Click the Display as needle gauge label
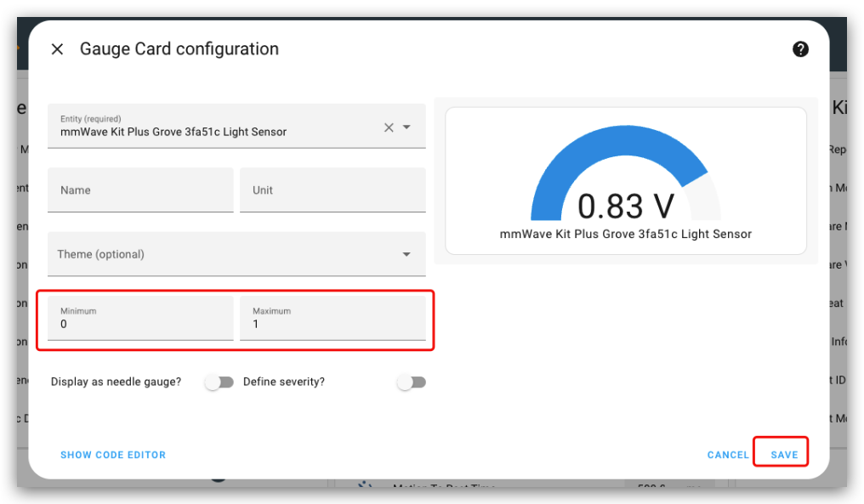This screenshot has width=864, height=504. tap(116, 382)
